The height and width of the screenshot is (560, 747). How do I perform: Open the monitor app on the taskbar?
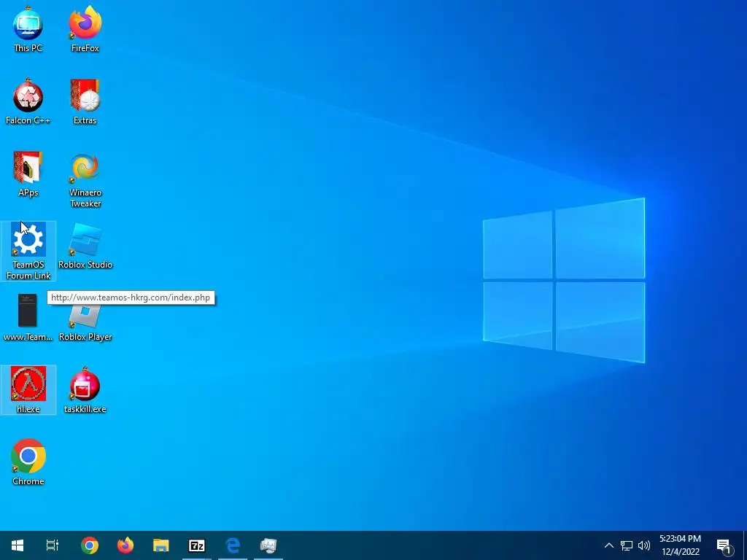coord(268,545)
